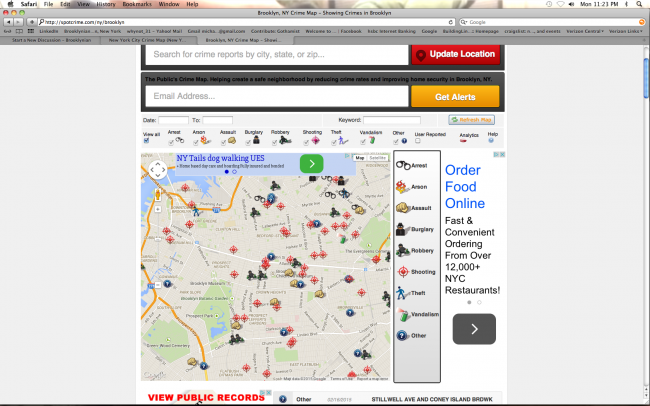Click the Robbery icon in the map legend panel
Image resolution: width=650 pixels, height=406 pixels.
[x=403, y=250]
